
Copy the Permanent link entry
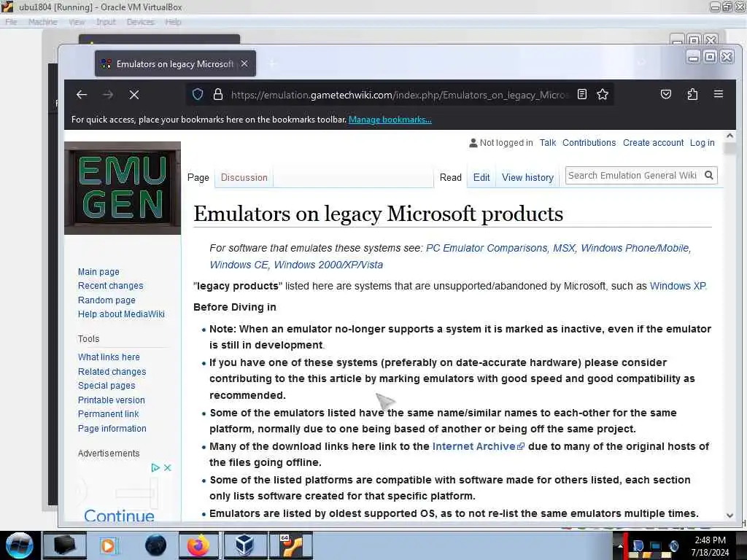click(x=109, y=414)
